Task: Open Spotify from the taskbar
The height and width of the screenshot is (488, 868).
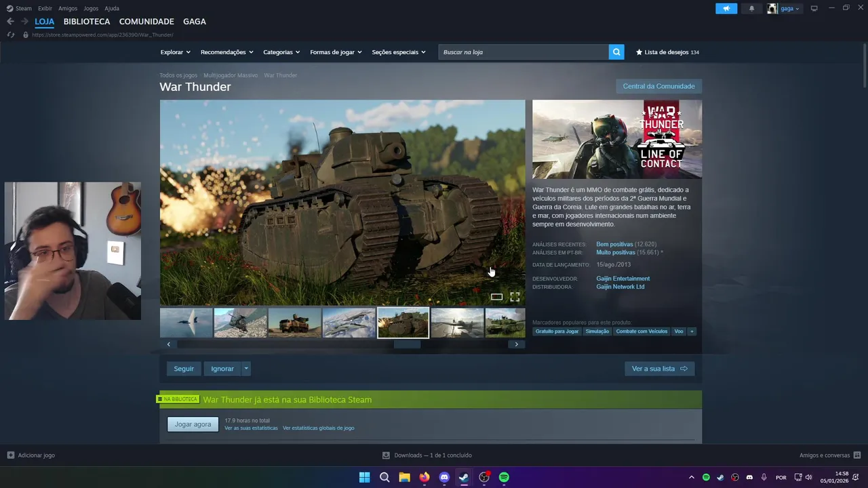Action: (x=504, y=477)
